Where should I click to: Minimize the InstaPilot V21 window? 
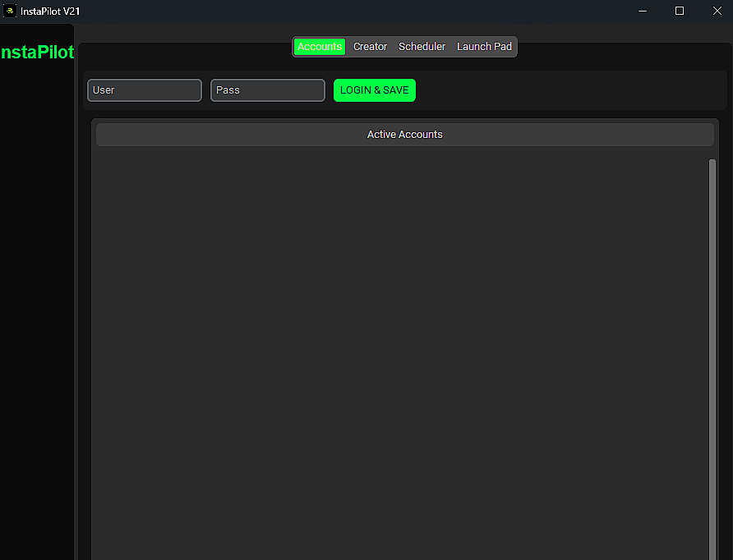pos(643,11)
